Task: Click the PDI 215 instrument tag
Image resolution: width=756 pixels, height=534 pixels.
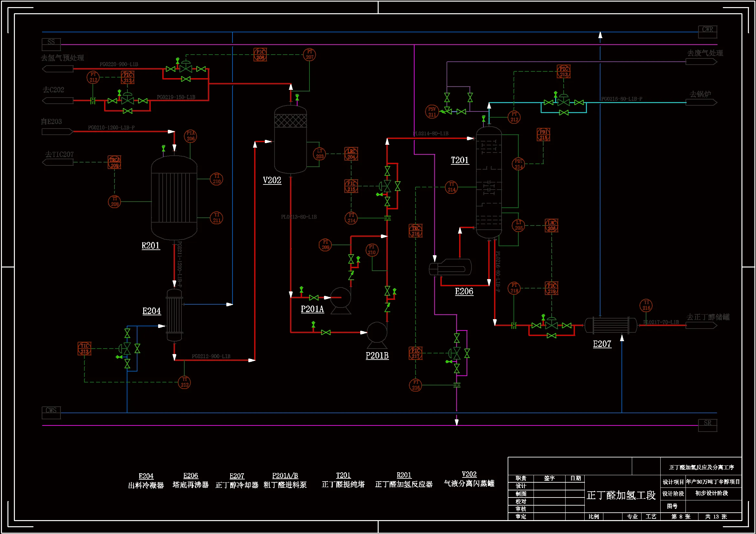Action: tap(543, 135)
